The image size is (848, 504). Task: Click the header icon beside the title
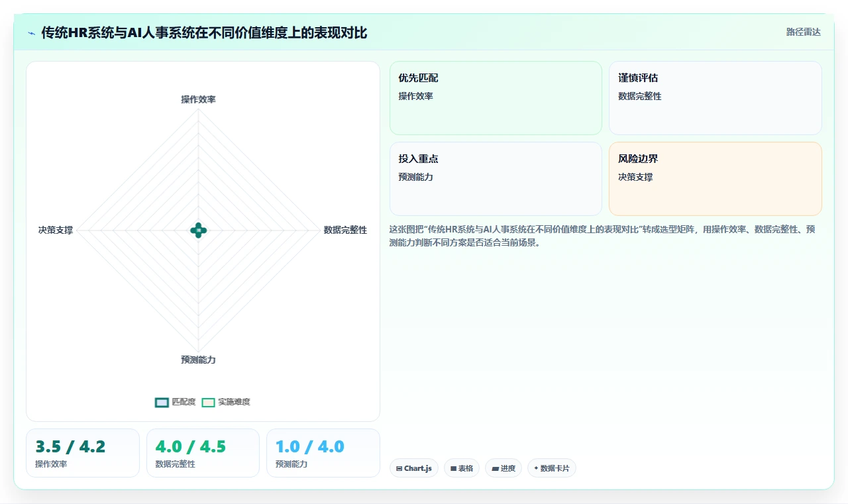pos(31,32)
